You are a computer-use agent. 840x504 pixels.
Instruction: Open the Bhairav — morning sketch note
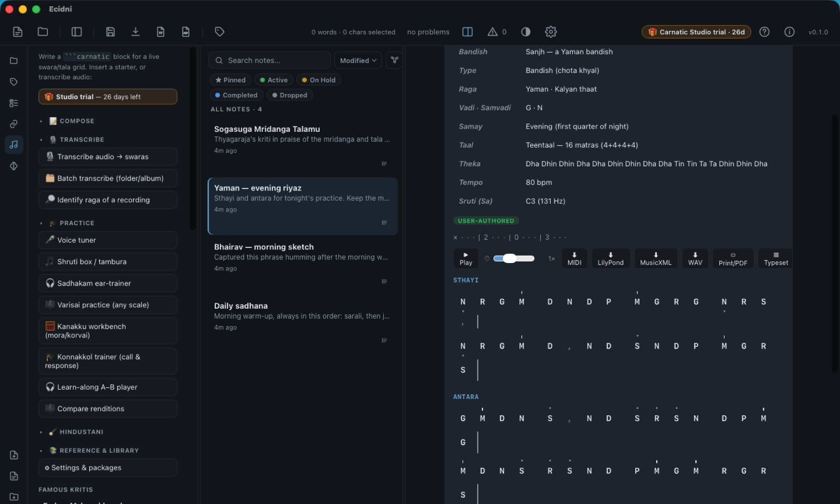[302, 265]
